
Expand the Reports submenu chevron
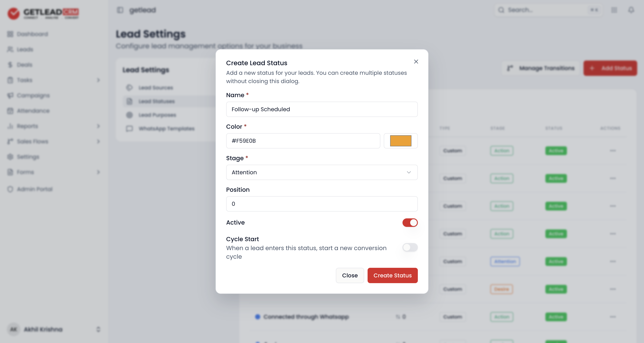click(98, 126)
